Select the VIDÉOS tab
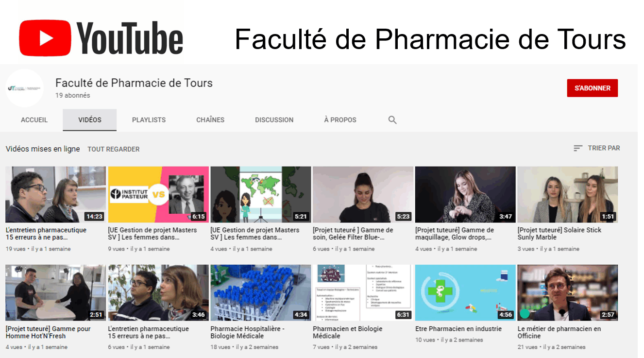The image size is (644, 358). 90,120
